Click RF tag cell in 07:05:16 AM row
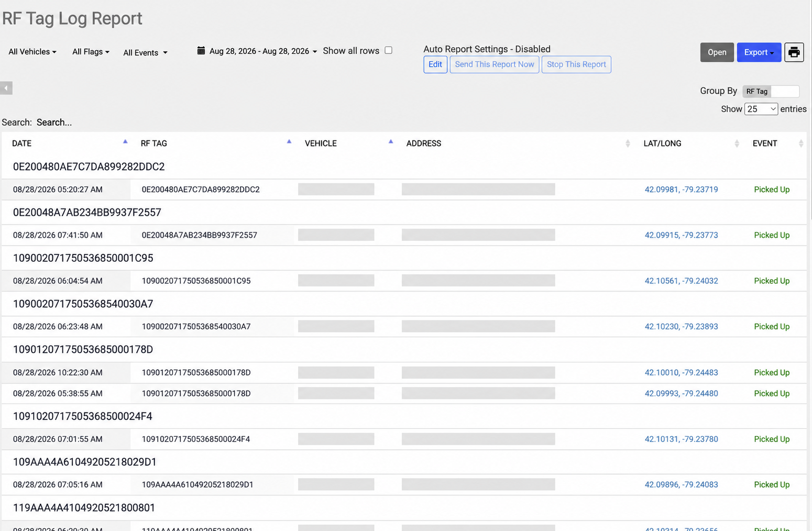This screenshot has height=531, width=812. click(197, 484)
